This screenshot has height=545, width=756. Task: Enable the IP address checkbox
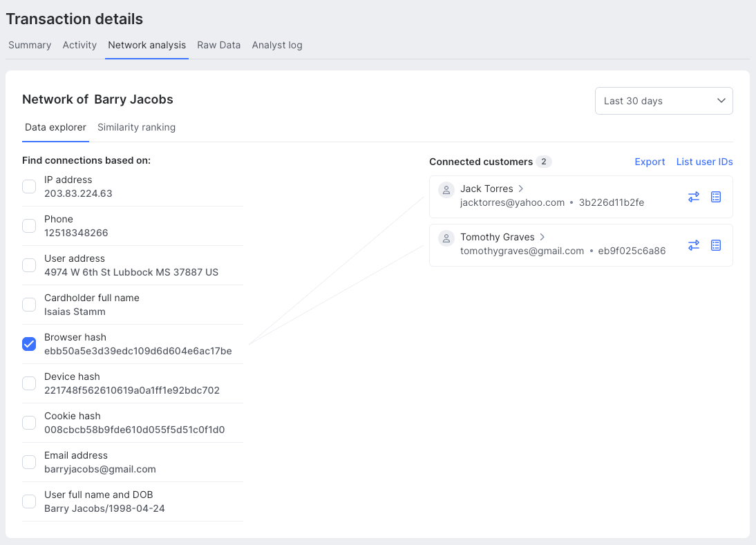[29, 187]
